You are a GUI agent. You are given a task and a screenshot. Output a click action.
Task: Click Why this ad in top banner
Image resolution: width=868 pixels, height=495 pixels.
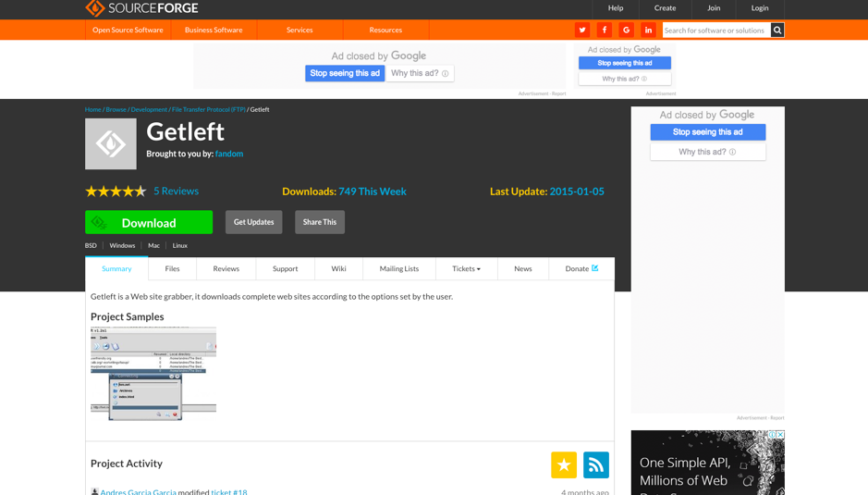click(420, 73)
